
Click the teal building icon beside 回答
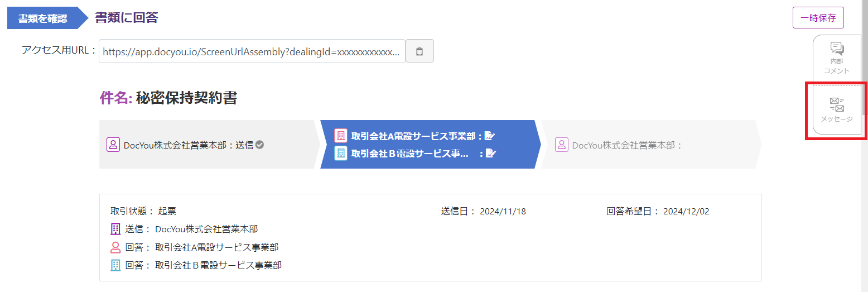coord(115,265)
